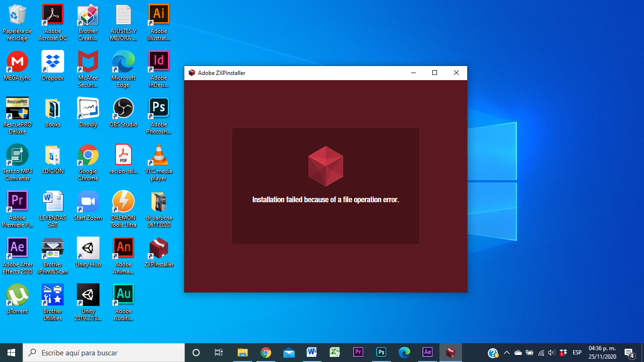Viewport: 644px width, 362px height.
Task: Open Cortana from the taskbar circle
Action: pos(196,353)
